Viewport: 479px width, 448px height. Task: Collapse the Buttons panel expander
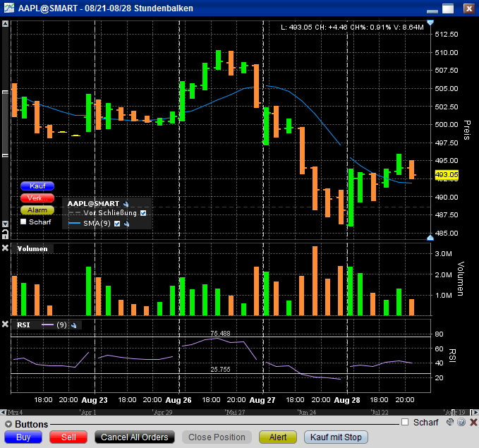click(x=8, y=424)
